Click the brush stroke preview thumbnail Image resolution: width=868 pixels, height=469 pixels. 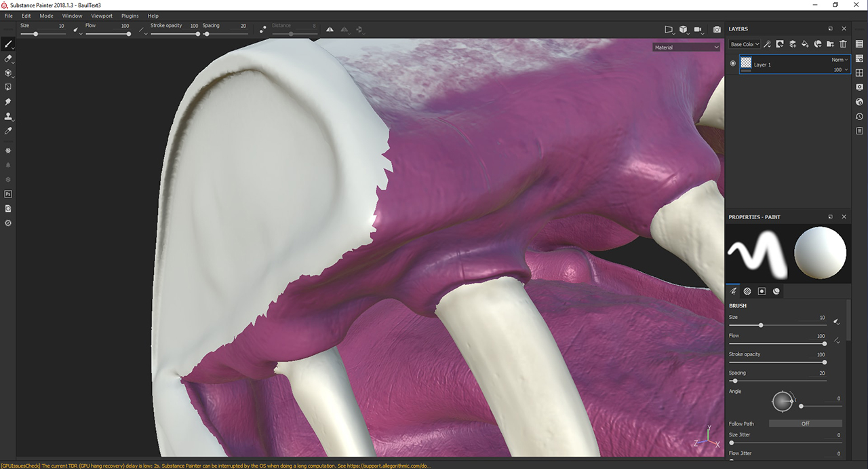757,253
